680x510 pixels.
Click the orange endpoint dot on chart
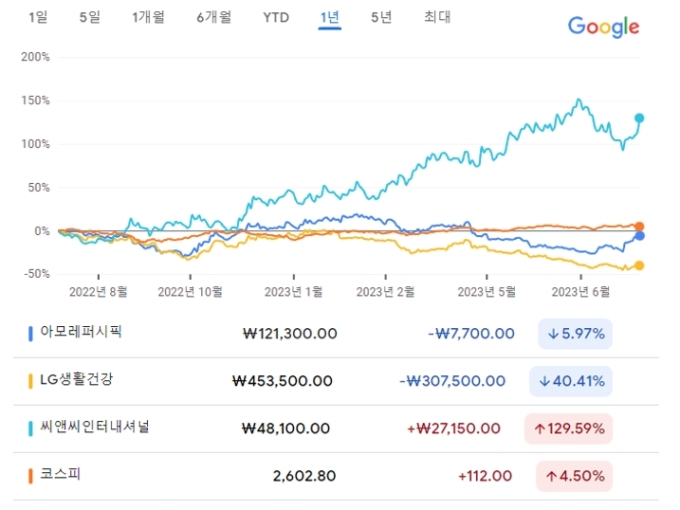click(x=639, y=226)
